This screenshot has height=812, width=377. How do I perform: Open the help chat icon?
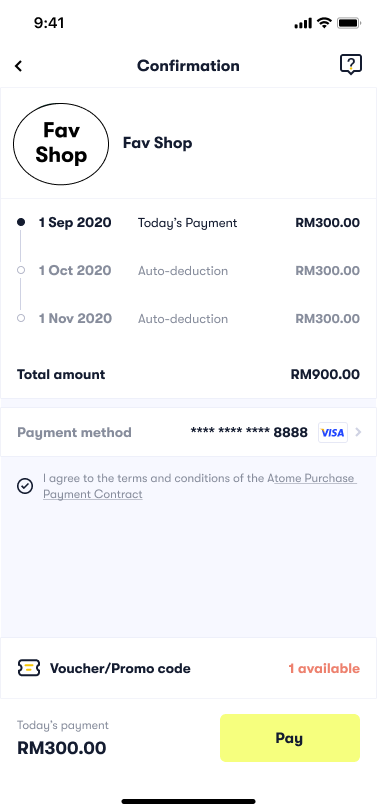point(351,65)
